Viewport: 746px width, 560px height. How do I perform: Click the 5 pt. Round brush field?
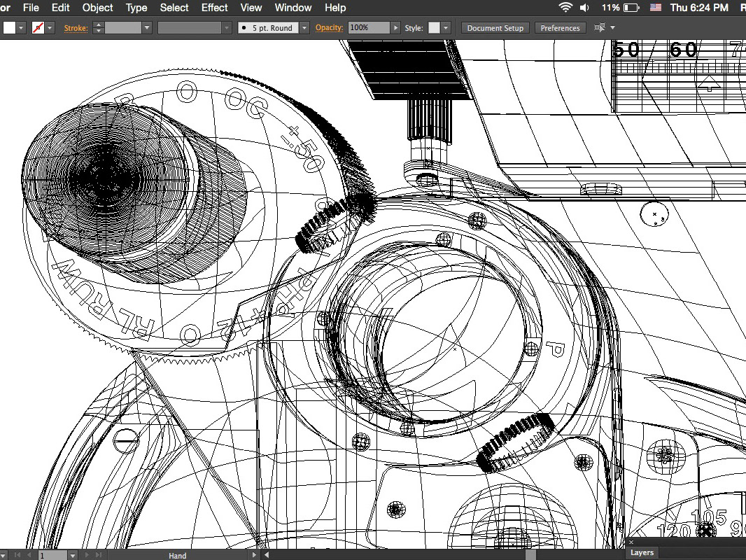[x=268, y=28]
